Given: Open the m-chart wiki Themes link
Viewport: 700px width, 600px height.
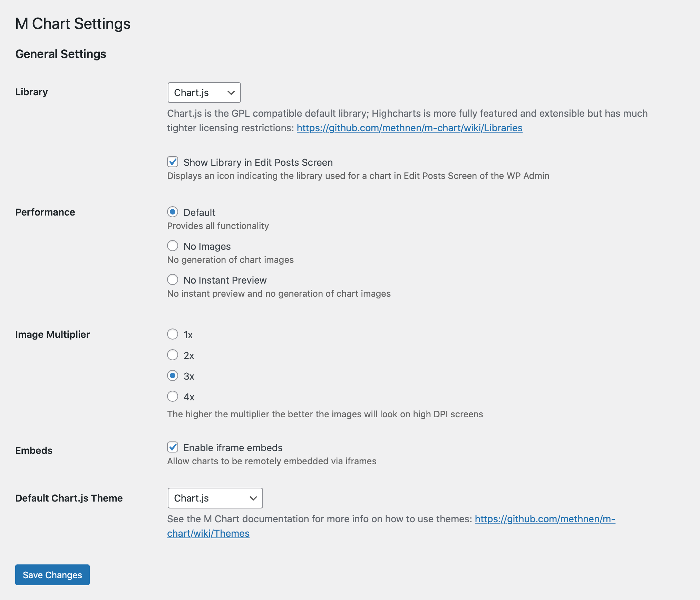Looking at the screenshot, I should pos(545,519).
